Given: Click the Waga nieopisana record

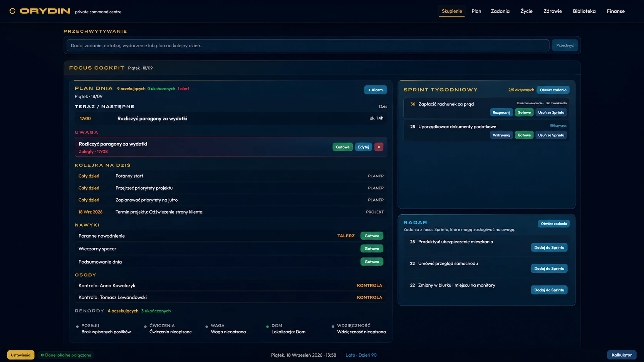Looking at the screenshot, I should click(x=226, y=329).
